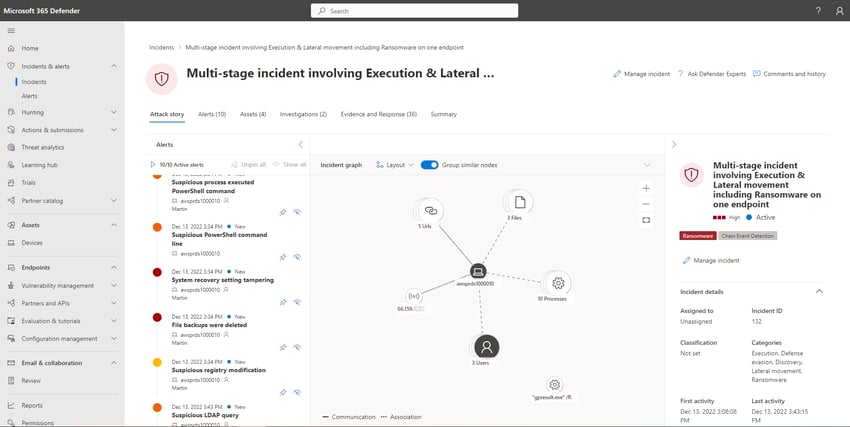Open Suspicious LDAP query alert
The height and width of the screenshot is (427, 850).
205,415
